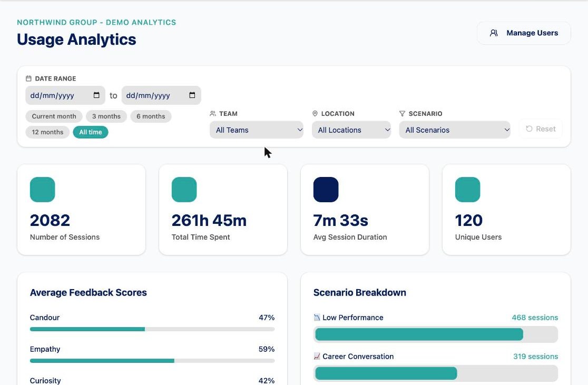This screenshot has height=385, width=588.
Task: Click the Career Conversation chart icon
Action: click(x=317, y=357)
